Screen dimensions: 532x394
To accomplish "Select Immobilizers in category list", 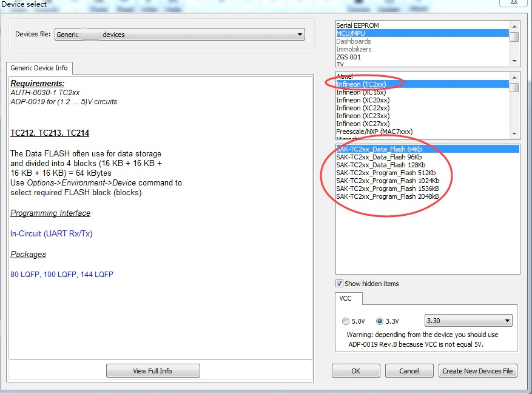I will (422, 49).
